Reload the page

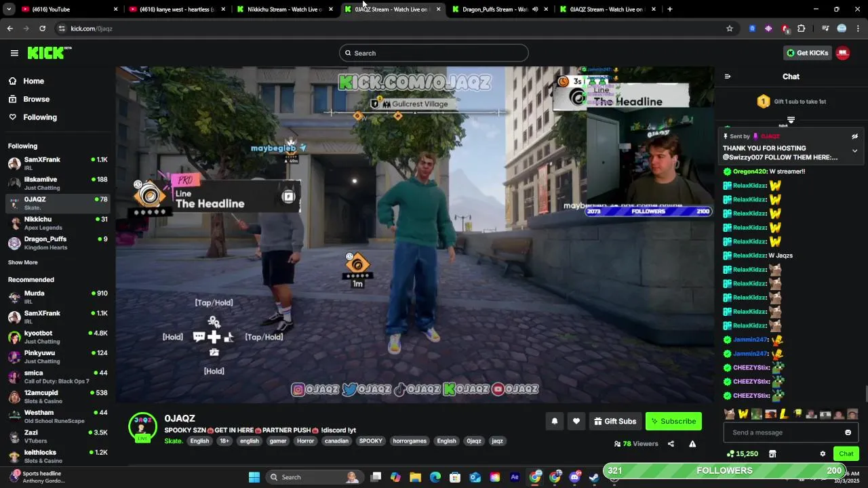coord(42,28)
